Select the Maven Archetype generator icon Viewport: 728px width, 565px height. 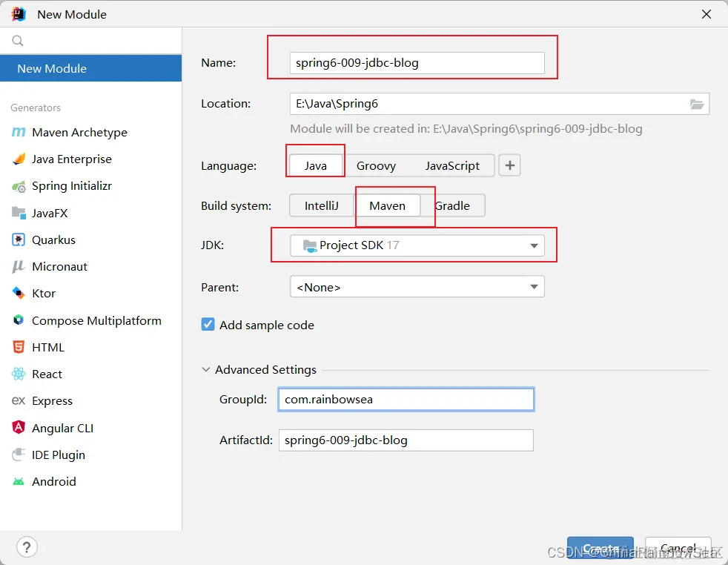tap(19, 132)
